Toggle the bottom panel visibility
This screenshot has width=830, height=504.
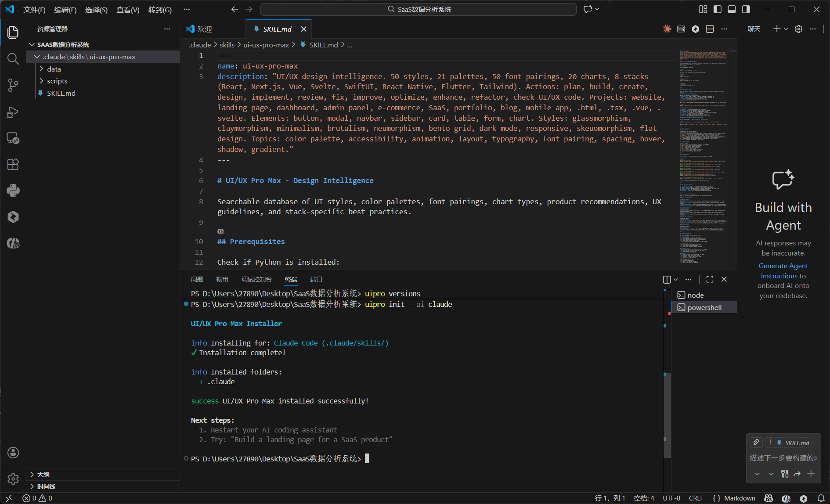coord(732,9)
